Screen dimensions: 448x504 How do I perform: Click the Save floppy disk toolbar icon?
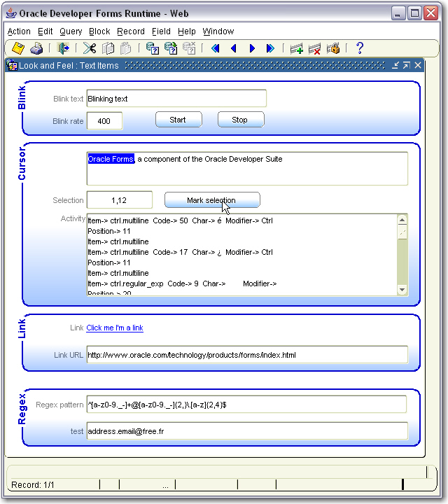point(18,48)
